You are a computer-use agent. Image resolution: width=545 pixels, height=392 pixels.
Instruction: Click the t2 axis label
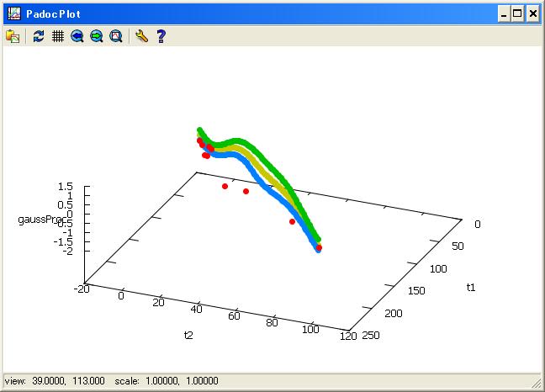point(188,335)
